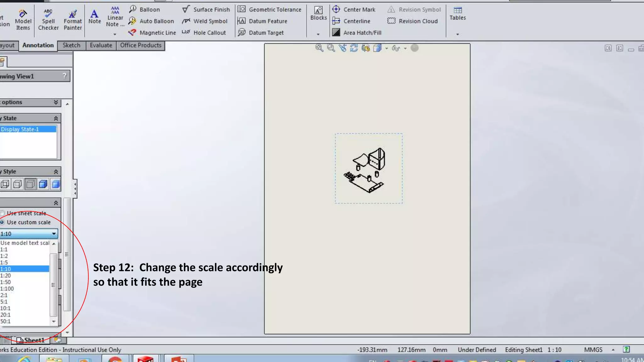
Task: Insert a Magnetic Line
Action: click(x=152, y=33)
